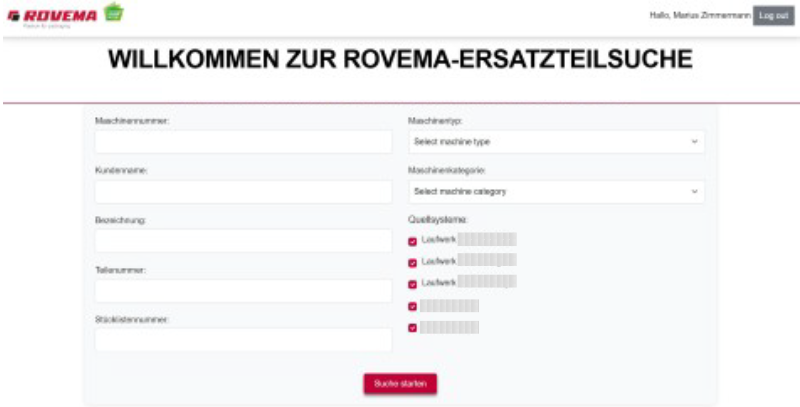Click the Maschinenkategorie label text
This screenshot has width=800, height=407.
[447, 170]
